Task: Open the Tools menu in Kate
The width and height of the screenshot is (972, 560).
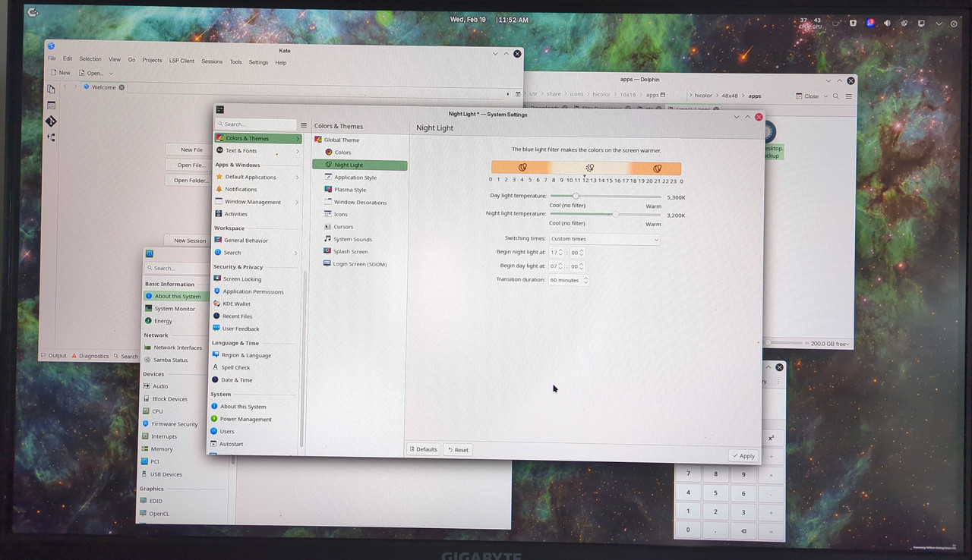Action: (236, 62)
